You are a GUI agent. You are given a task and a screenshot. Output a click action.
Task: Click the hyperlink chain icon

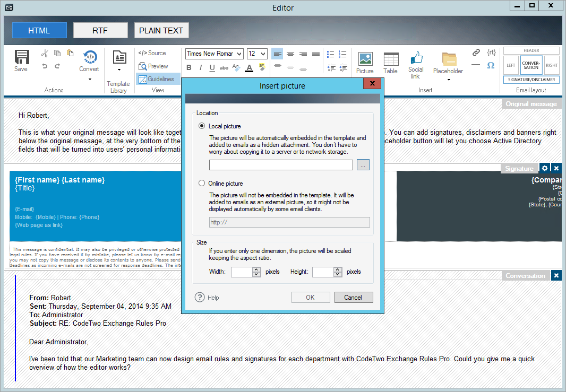[x=476, y=53]
